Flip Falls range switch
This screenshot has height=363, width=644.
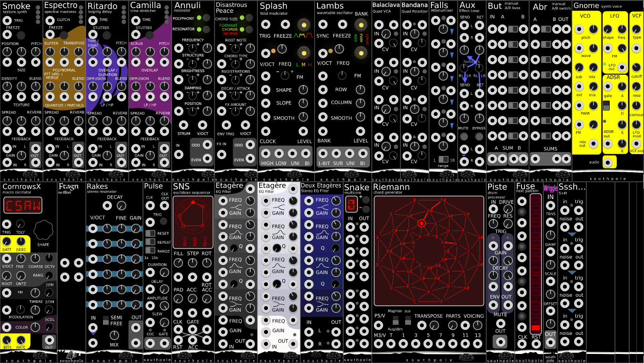click(x=443, y=159)
